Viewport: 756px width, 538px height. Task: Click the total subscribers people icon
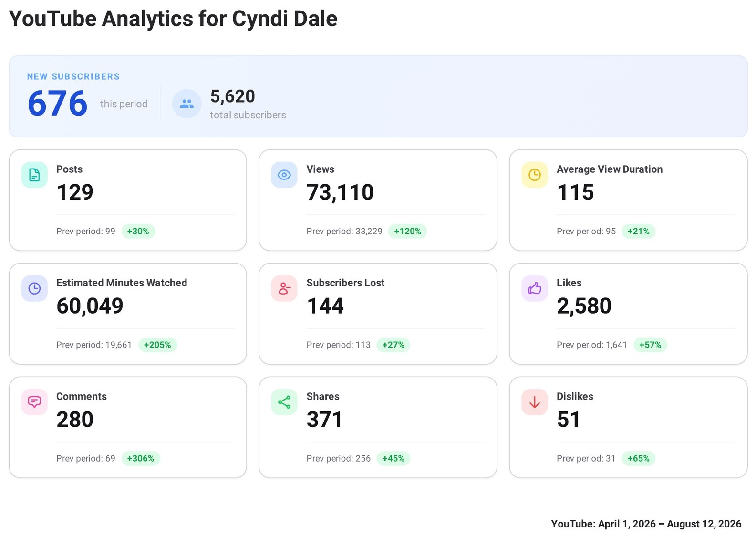pyautogui.click(x=186, y=104)
